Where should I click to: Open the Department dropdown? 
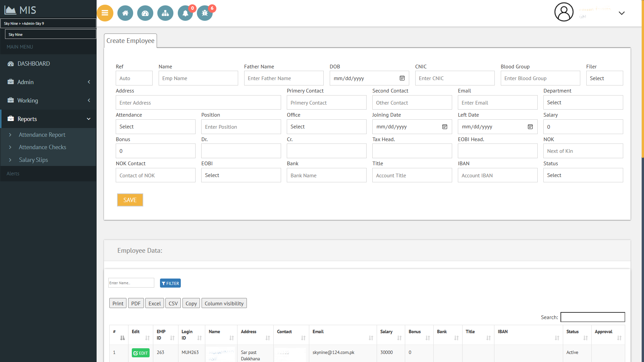(x=583, y=103)
